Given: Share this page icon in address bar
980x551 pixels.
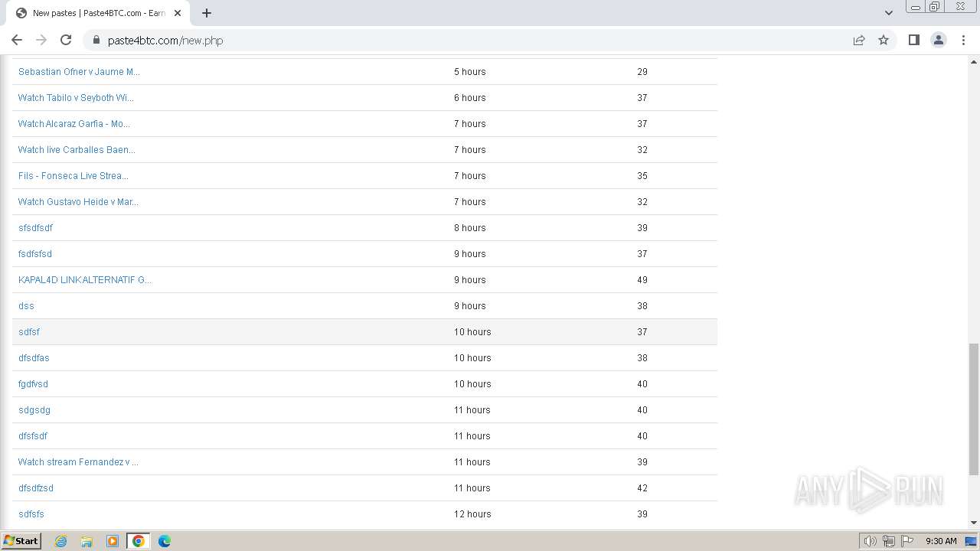Looking at the screenshot, I should pos(859,40).
